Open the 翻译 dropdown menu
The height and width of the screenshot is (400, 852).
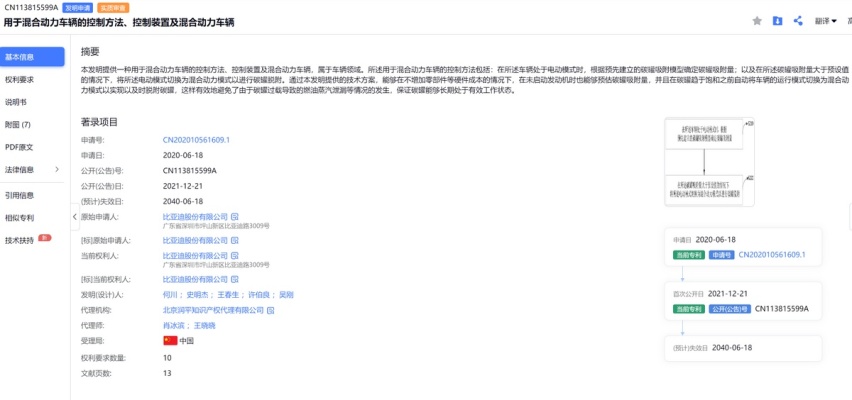tap(825, 21)
